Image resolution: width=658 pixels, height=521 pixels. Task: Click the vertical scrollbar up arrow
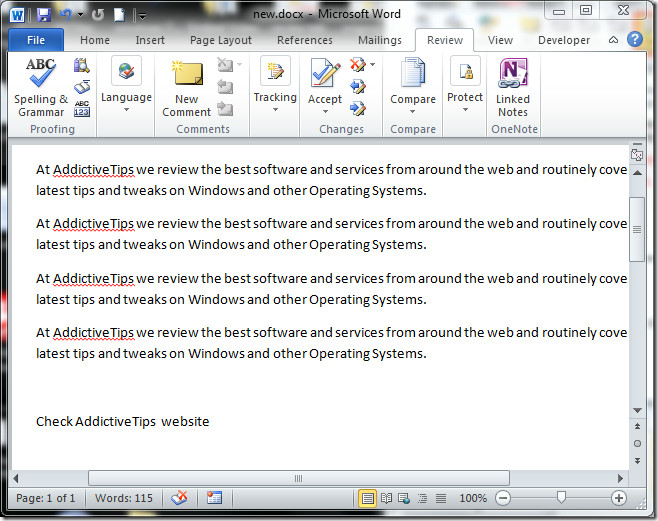637,172
